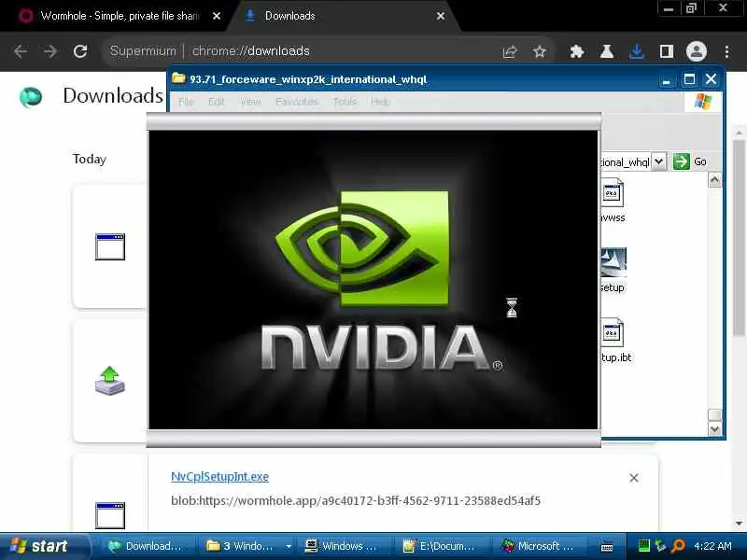Click the Downloads page vertical scrollbar thumb
The width and height of the screenshot is (747, 560).
click(x=740, y=237)
